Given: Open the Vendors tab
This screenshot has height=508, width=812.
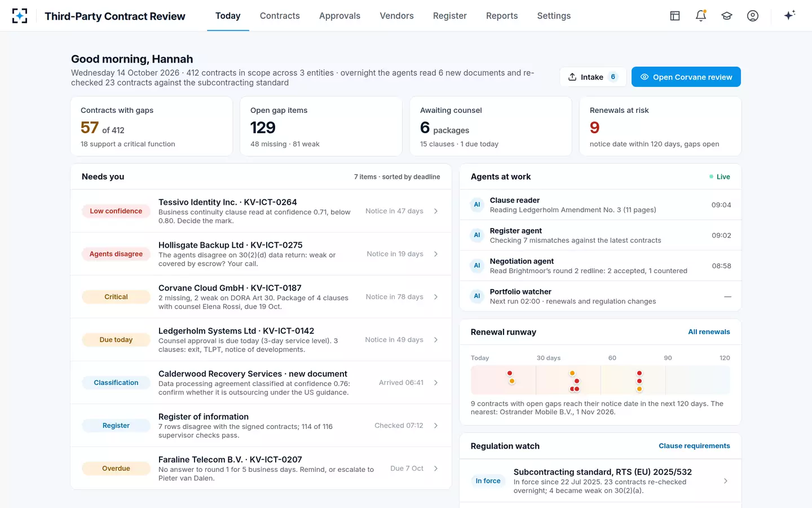Looking at the screenshot, I should click(x=396, y=16).
